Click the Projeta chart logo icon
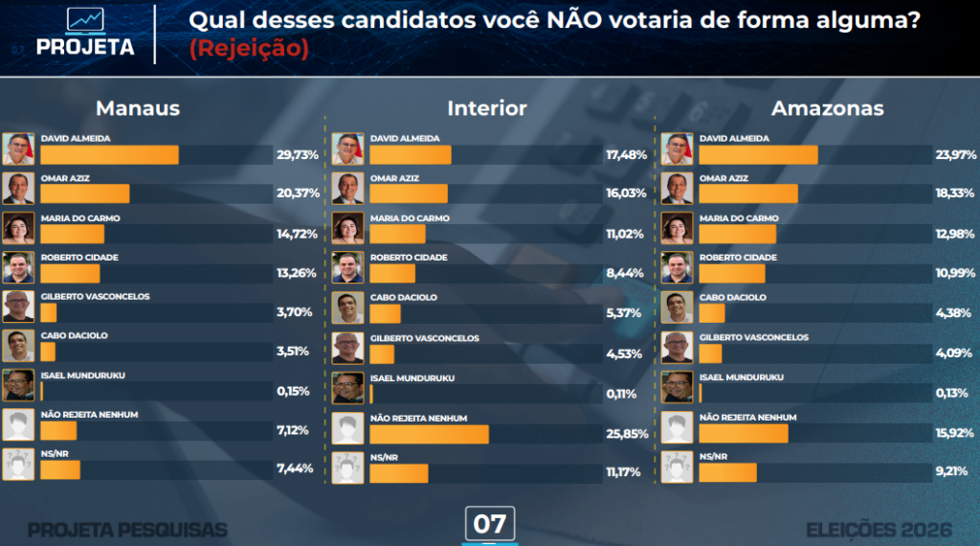 85,21
